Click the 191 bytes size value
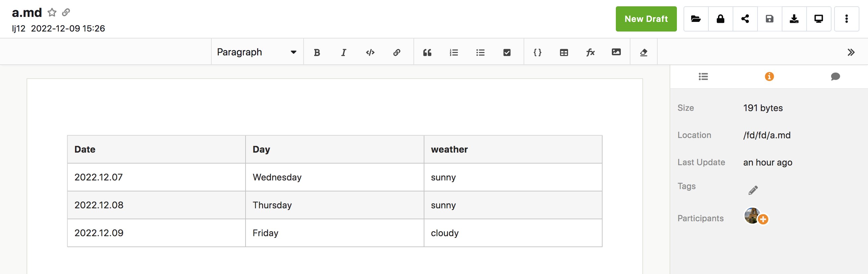The image size is (868, 274). 763,108
